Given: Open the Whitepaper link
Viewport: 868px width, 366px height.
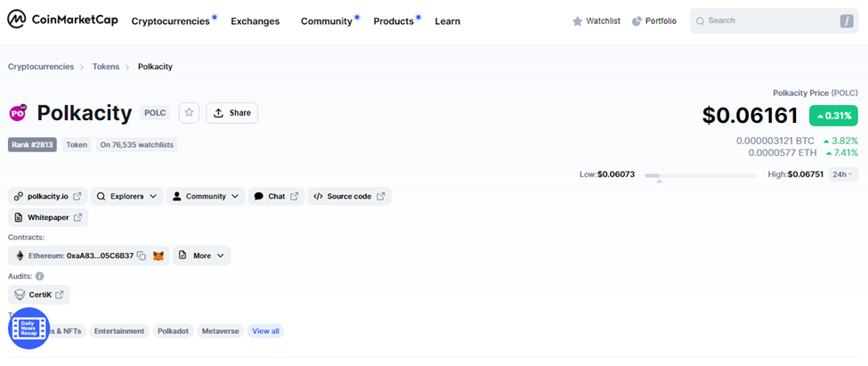Looking at the screenshot, I should click(x=48, y=217).
